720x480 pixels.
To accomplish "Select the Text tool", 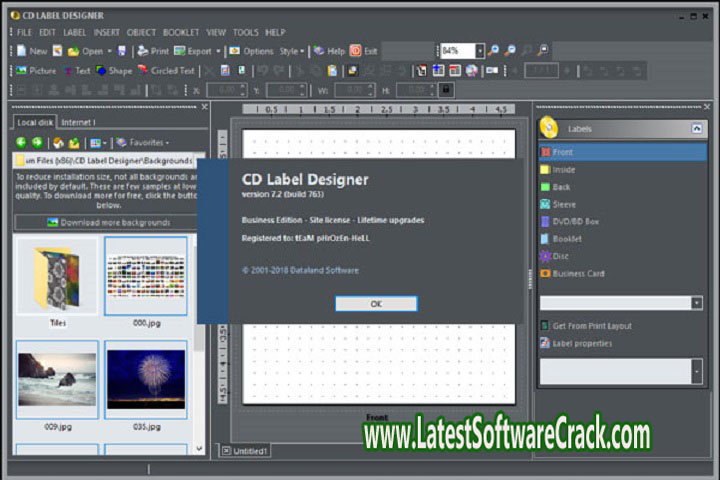I will point(77,71).
